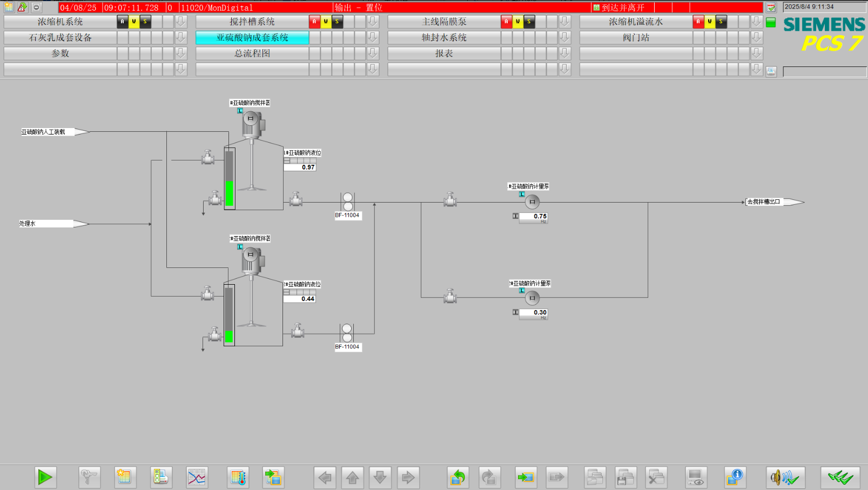Click the upper BF-11004 filter symbol
Image resolution: width=868 pixels, height=490 pixels.
348,202
